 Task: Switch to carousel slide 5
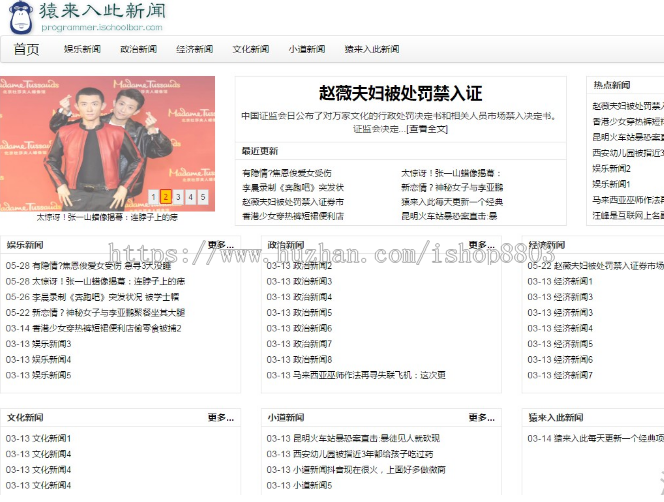pos(203,197)
